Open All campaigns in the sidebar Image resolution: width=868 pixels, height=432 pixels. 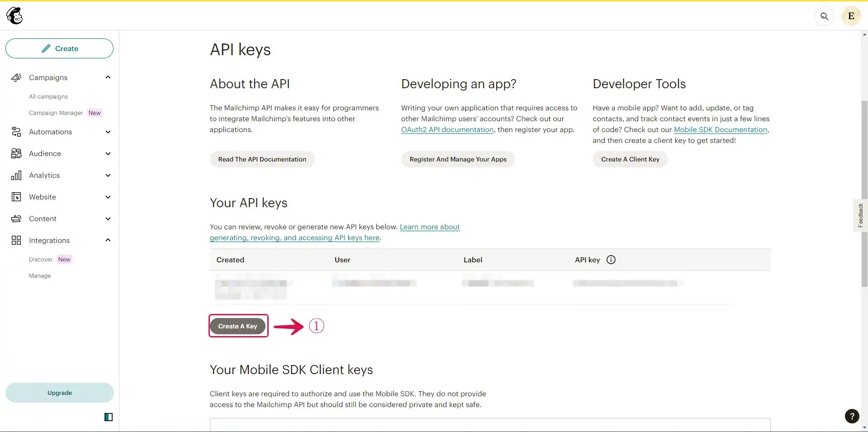point(48,96)
